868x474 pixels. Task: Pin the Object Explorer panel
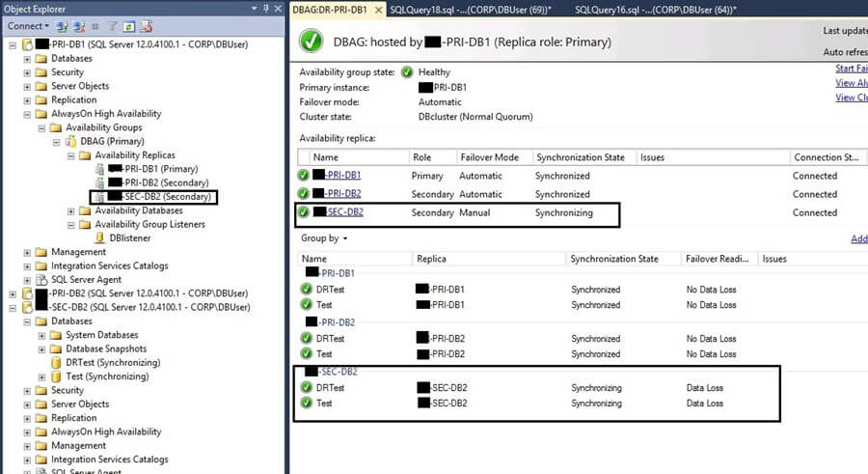point(263,9)
